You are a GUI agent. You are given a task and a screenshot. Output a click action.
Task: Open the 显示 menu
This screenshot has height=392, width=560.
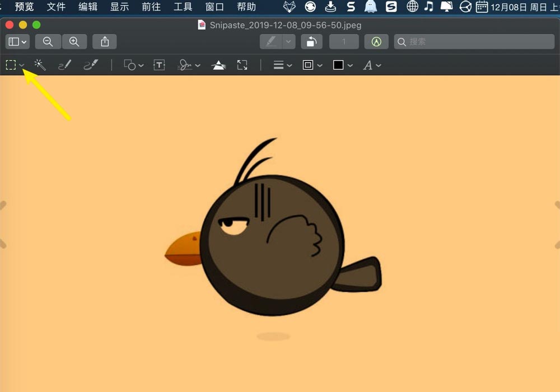(119, 6)
